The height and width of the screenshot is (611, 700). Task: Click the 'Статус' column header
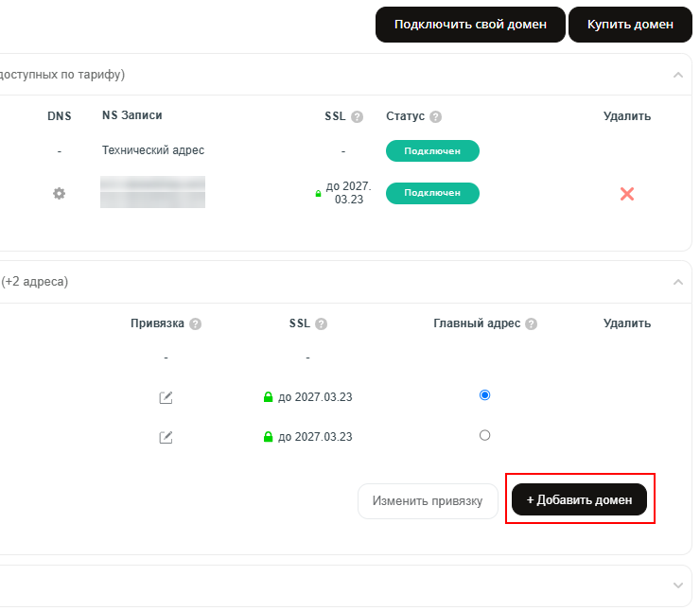pos(406,116)
